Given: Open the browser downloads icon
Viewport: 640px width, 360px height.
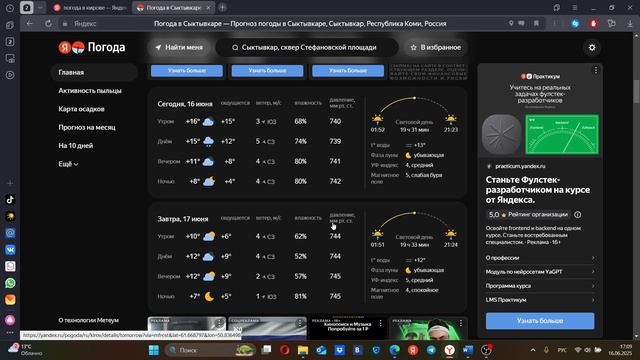Looking at the screenshot, I should coord(630,24).
